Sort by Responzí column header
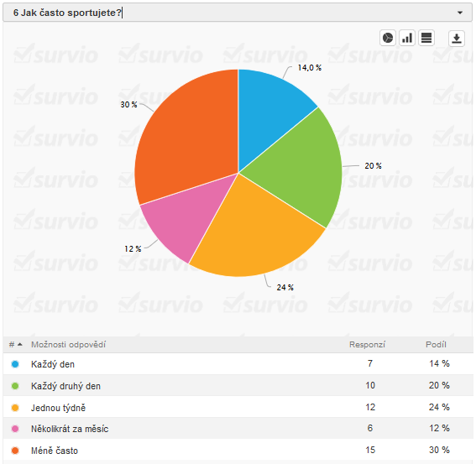Viewport: 476px width, 464px height. pos(367,345)
